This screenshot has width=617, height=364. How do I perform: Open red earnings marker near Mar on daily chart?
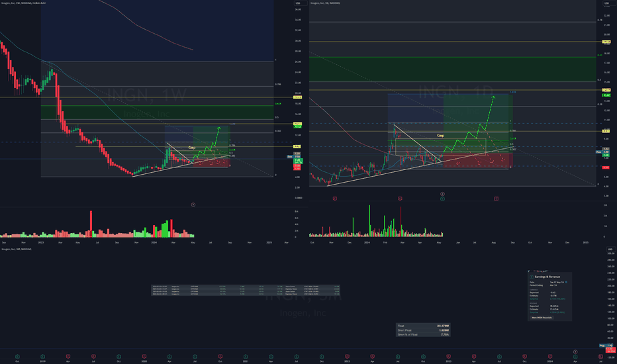[400, 199]
